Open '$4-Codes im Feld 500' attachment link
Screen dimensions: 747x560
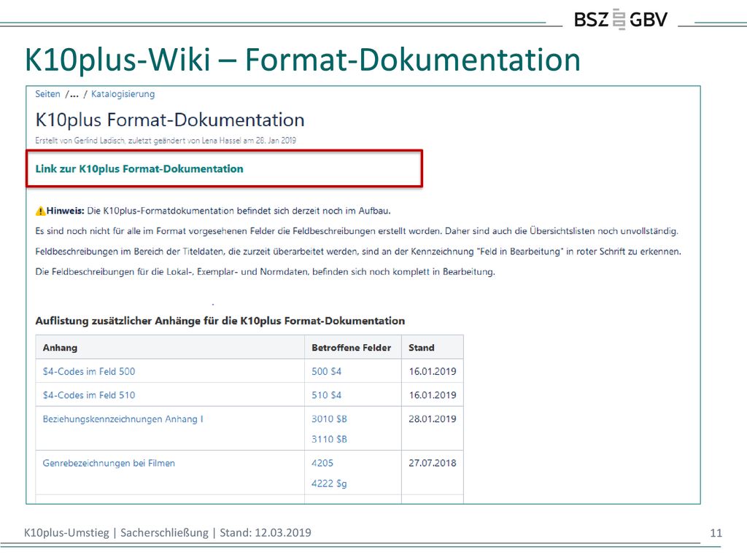click(x=89, y=371)
